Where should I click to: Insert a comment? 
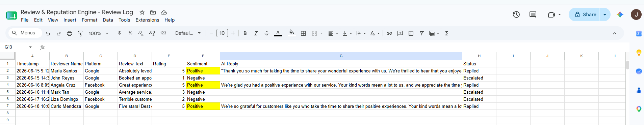click(x=400, y=33)
